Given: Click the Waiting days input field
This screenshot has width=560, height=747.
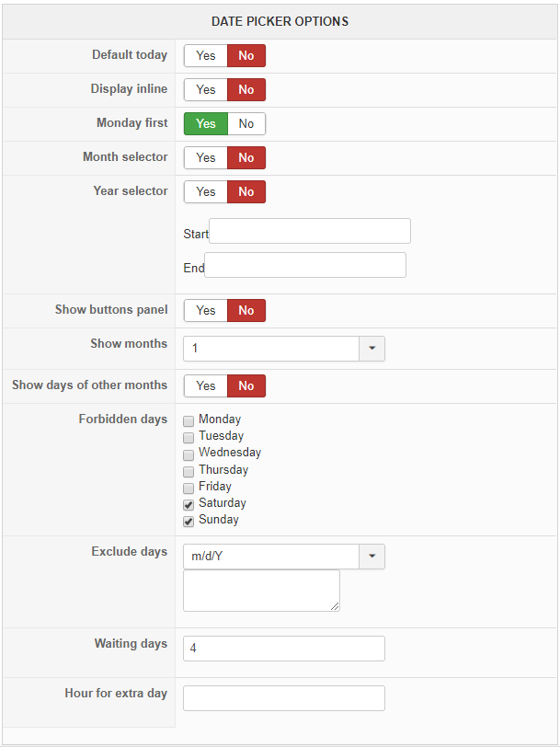Looking at the screenshot, I should click(x=283, y=649).
